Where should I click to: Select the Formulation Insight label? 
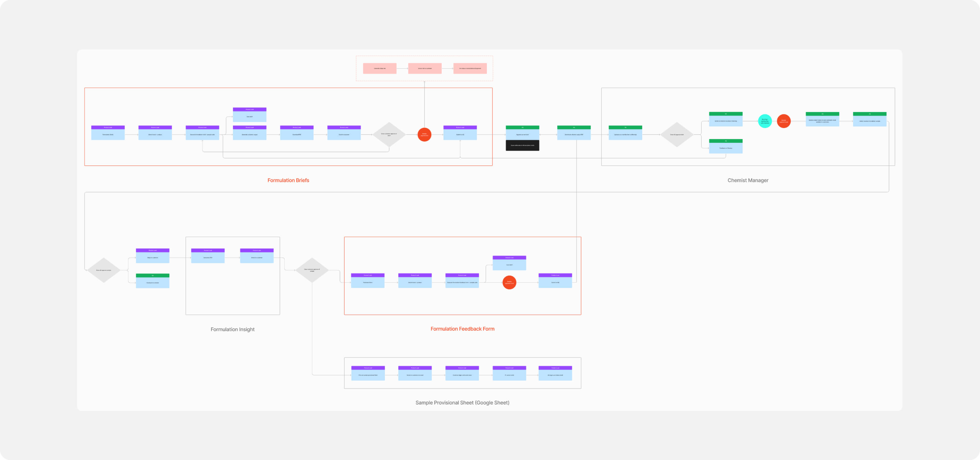point(232,329)
